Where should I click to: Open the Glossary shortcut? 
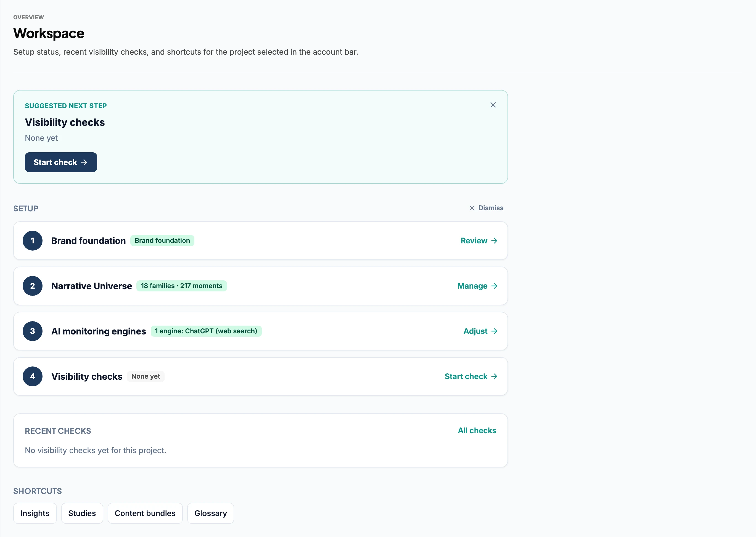(x=210, y=513)
